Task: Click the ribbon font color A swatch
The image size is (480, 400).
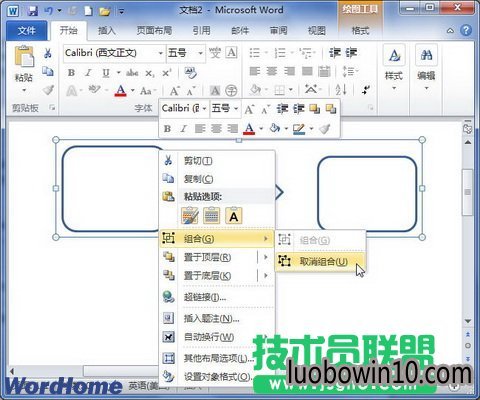Action: coord(121,90)
